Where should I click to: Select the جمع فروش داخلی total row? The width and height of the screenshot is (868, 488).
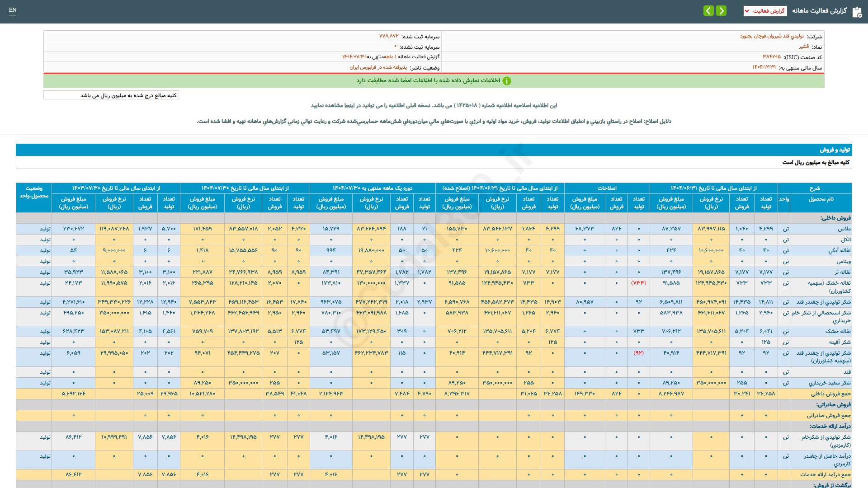click(x=830, y=394)
